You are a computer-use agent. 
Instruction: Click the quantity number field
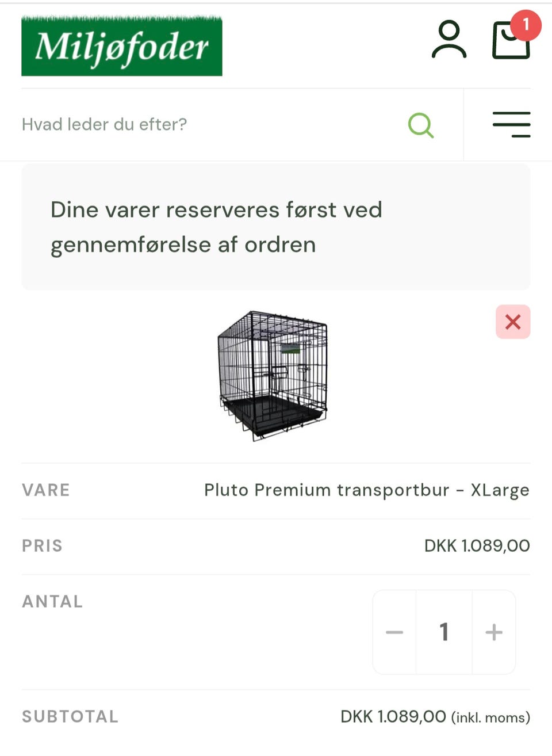point(444,632)
